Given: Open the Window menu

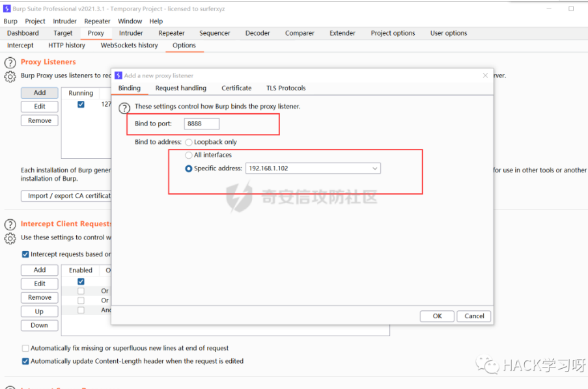Looking at the screenshot, I should pyautogui.click(x=130, y=21).
